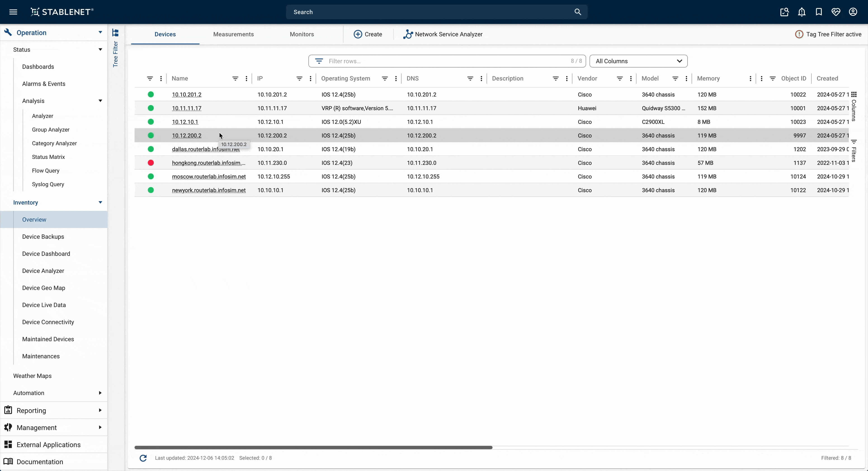Open Name column filter icon
This screenshot has height=471, width=868.
(x=235, y=78)
